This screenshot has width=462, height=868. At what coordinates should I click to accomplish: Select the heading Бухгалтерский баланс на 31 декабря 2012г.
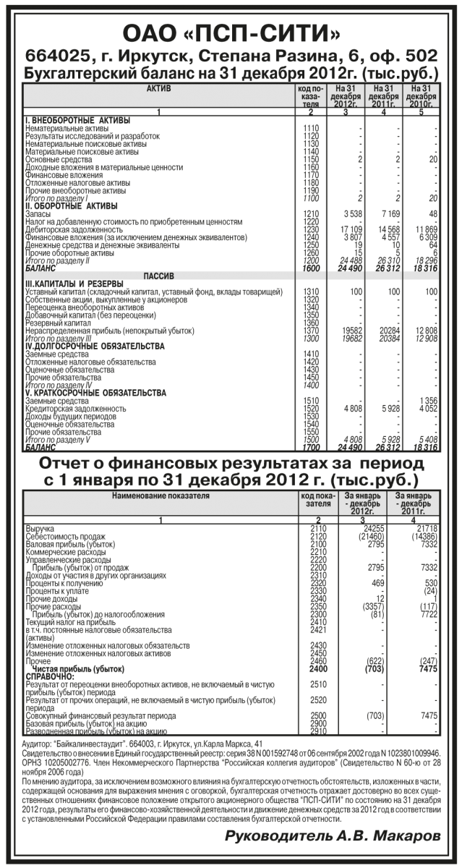click(x=231, y=74)
